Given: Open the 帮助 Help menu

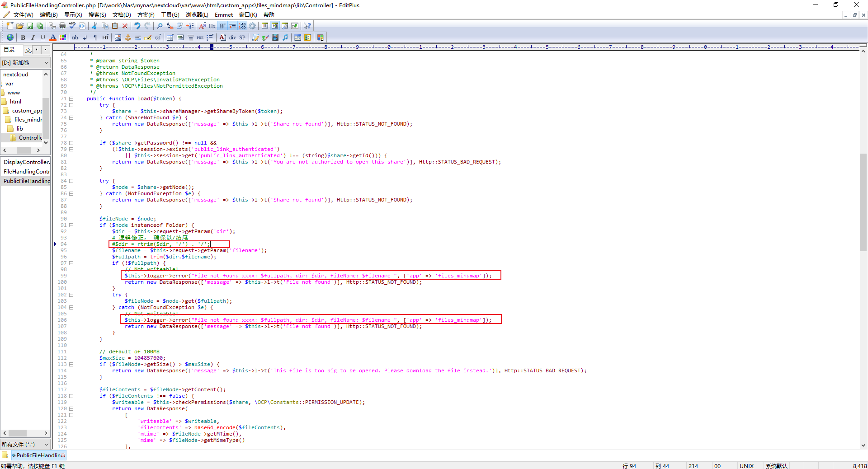Looking at the screenshot, I should click(x=269, y=15).
